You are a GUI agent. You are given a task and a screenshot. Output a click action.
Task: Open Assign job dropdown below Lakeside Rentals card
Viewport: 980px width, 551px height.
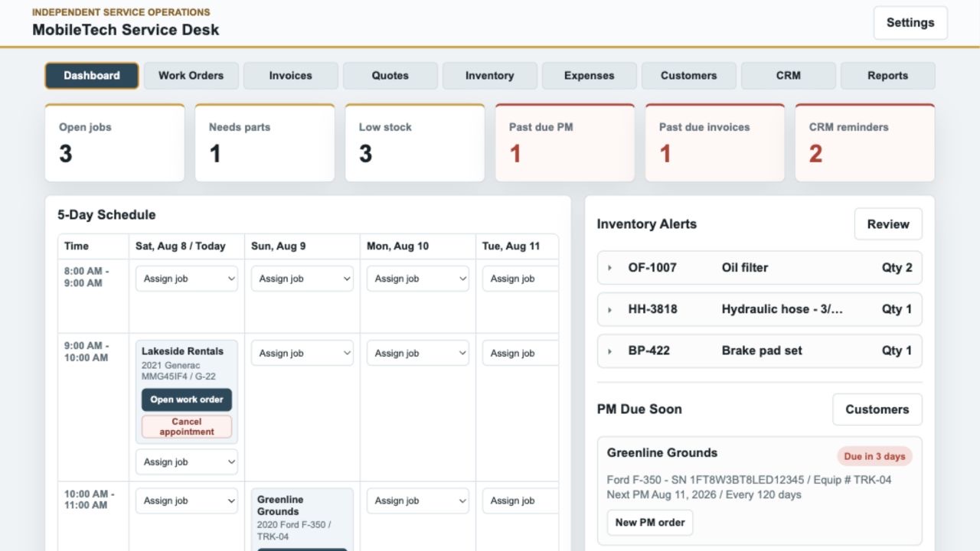[187, 461]
